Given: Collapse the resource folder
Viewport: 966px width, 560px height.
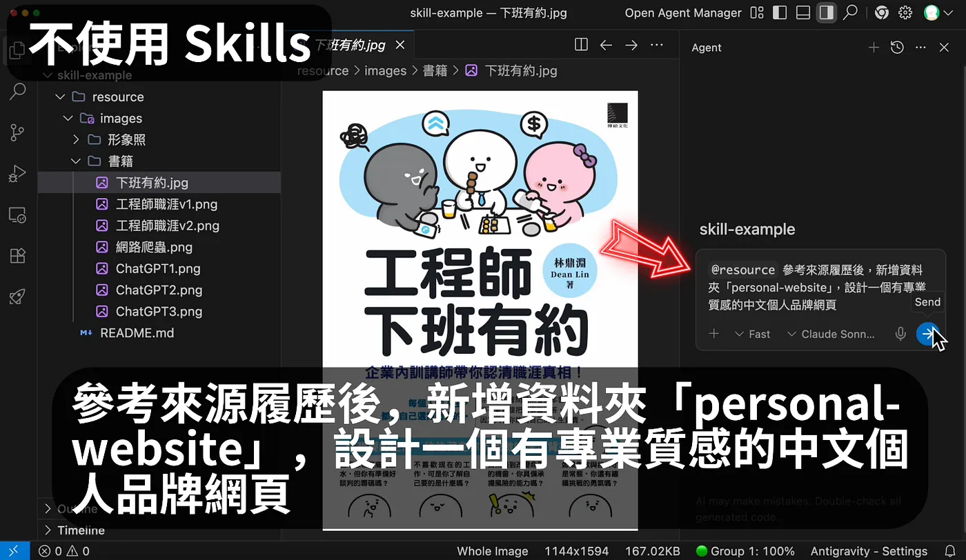Looking at the screenshot, I should pos(61,97).
